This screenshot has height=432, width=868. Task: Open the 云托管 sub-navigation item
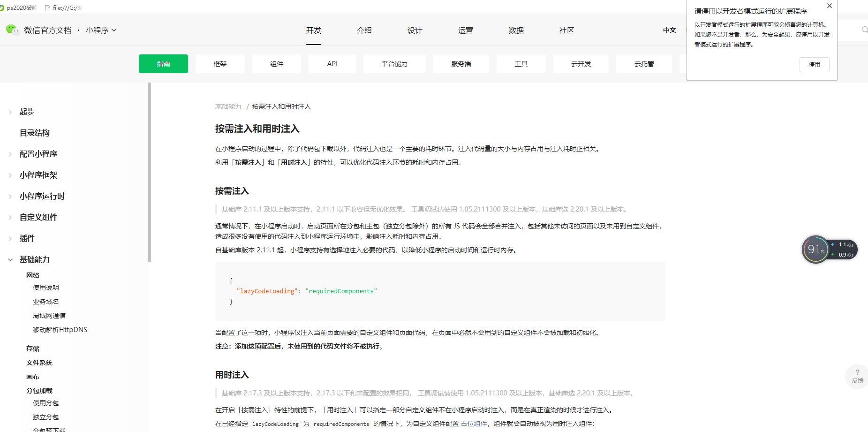click(x=644, y=64)
